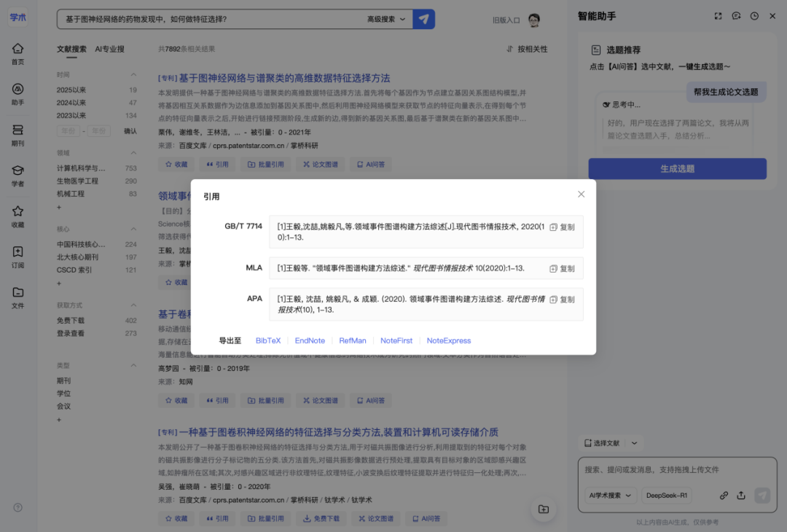Export citation to EndNote

point(310,341)
